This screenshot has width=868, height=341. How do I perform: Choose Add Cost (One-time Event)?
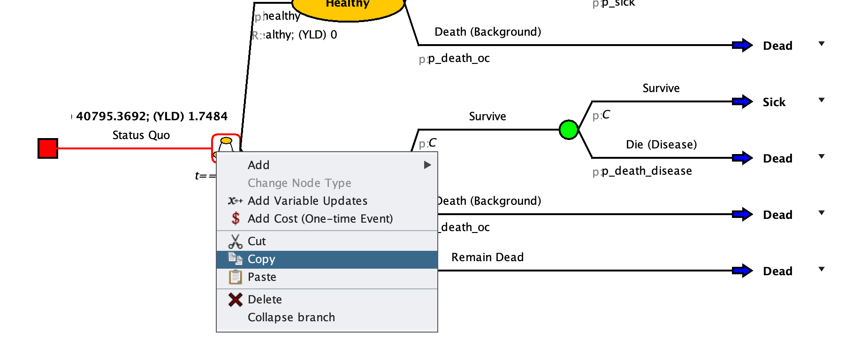(x=320, y=219)
